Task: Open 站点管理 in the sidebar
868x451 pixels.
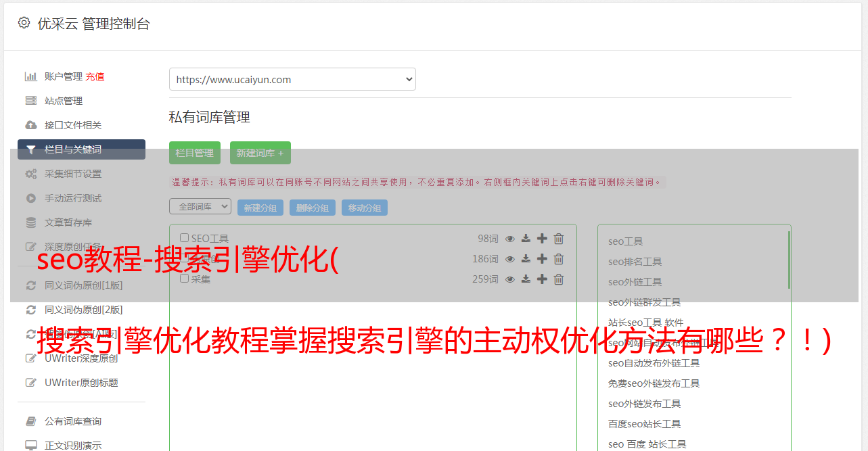Action: [x=64, y=101]
